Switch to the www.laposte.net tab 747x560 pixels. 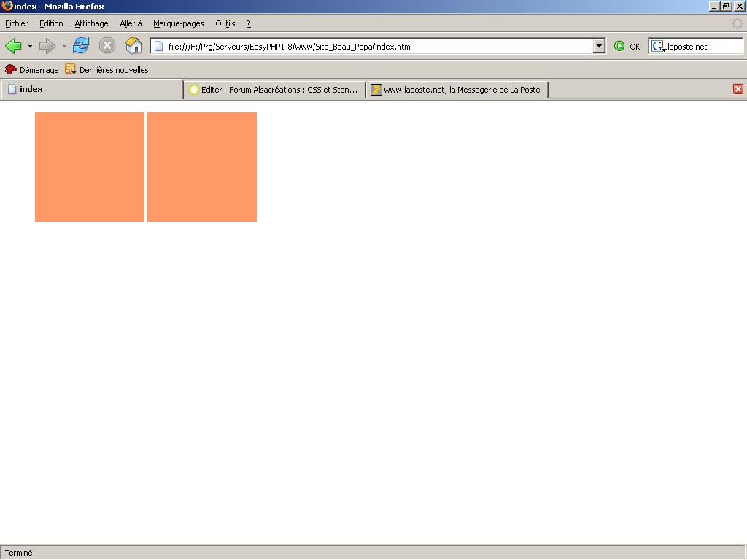(457, 90)
